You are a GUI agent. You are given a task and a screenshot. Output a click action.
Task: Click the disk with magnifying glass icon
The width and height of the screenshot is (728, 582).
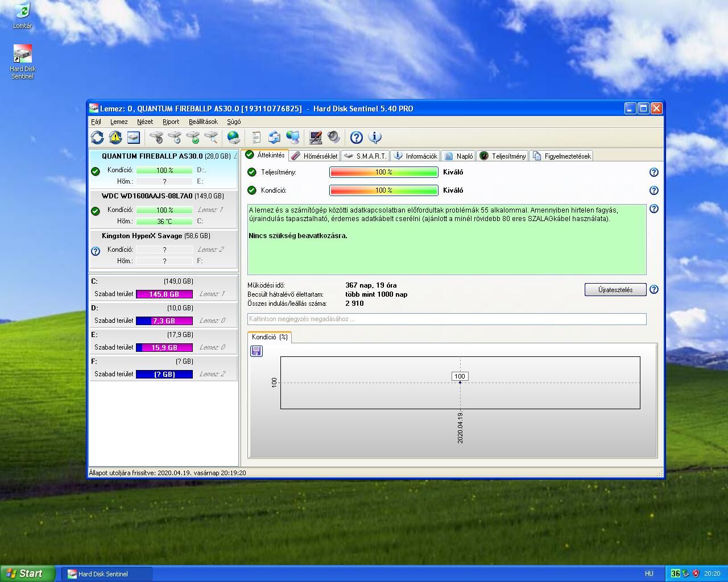click(211, 138)
